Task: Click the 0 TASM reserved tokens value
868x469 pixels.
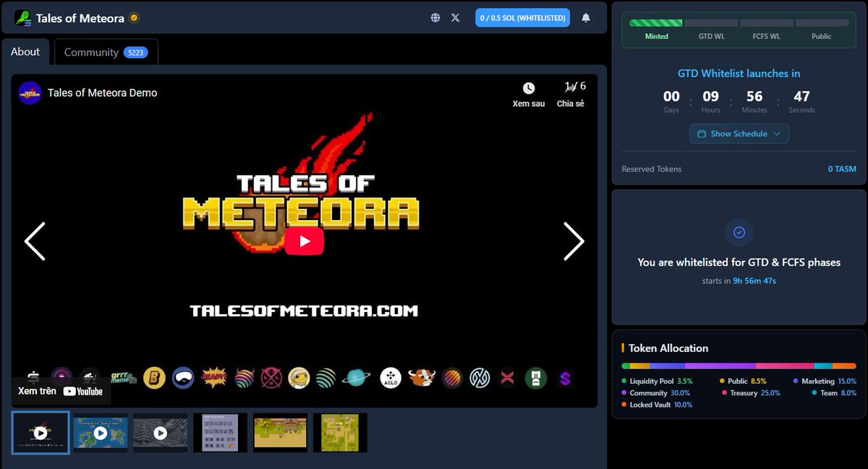Action: 842,169
